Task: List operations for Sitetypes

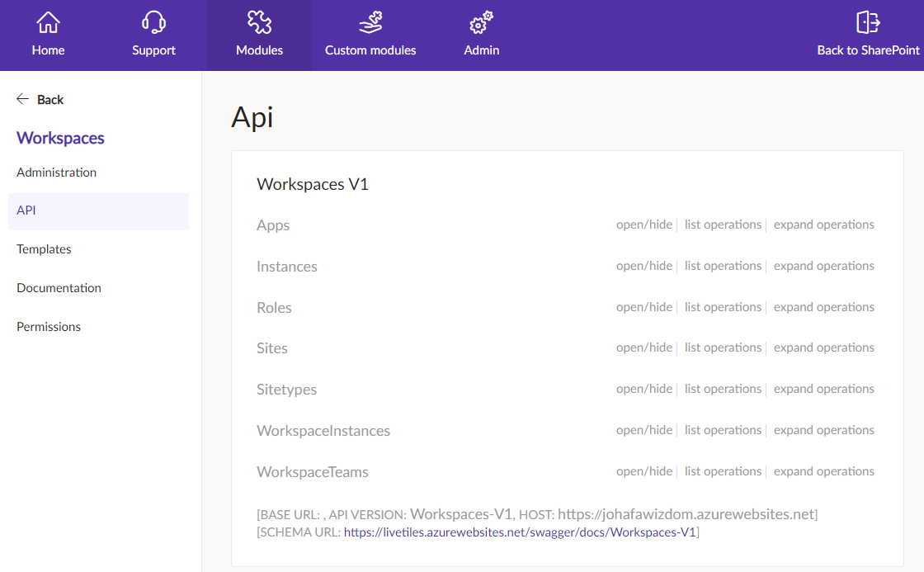Action: click(723, 389)
